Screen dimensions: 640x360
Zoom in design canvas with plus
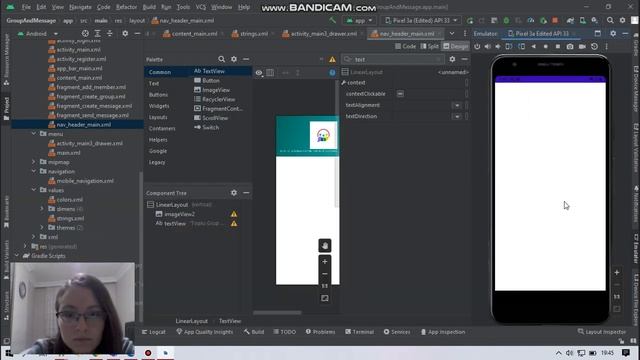[325, 262]
